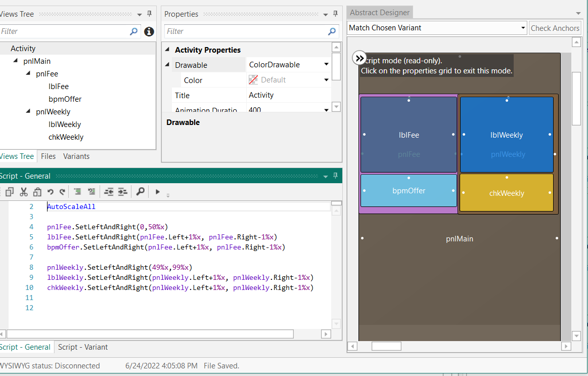Click the Views Tree info icon
The image size is (588, 376).
click(149, 31)
